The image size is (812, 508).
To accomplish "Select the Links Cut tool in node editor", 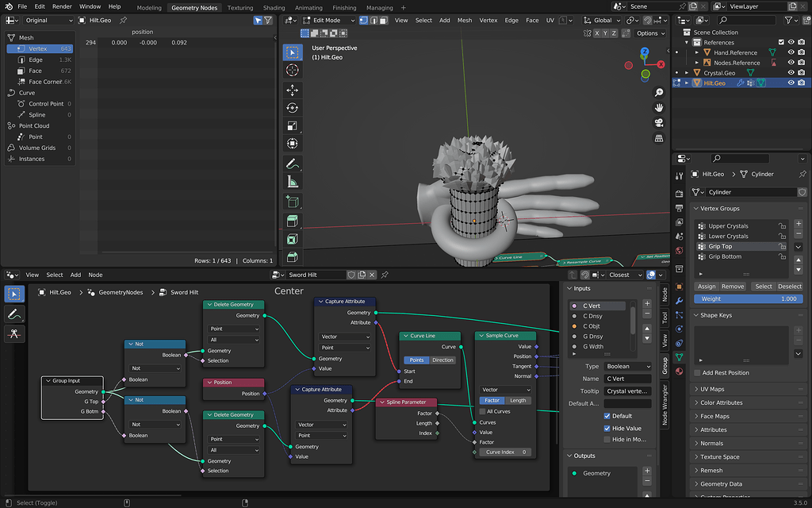I will coord(14,334).
